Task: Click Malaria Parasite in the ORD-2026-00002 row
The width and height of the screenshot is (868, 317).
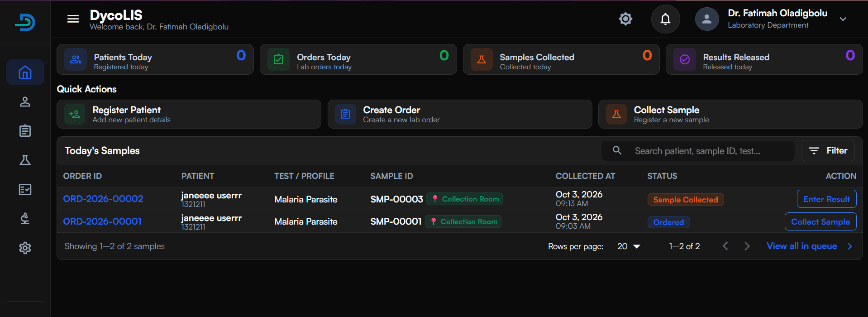Action: pyautogui.click(x=306, y=199)
